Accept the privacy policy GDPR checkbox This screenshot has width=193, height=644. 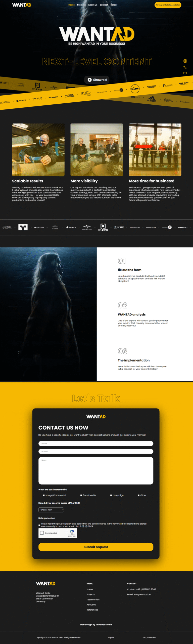pyautogui.click(x=39, y=525)
